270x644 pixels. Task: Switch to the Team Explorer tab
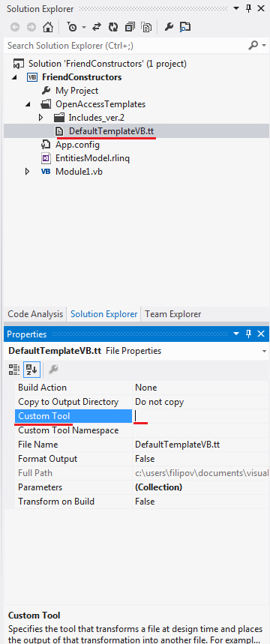click(x=173, y=314)
